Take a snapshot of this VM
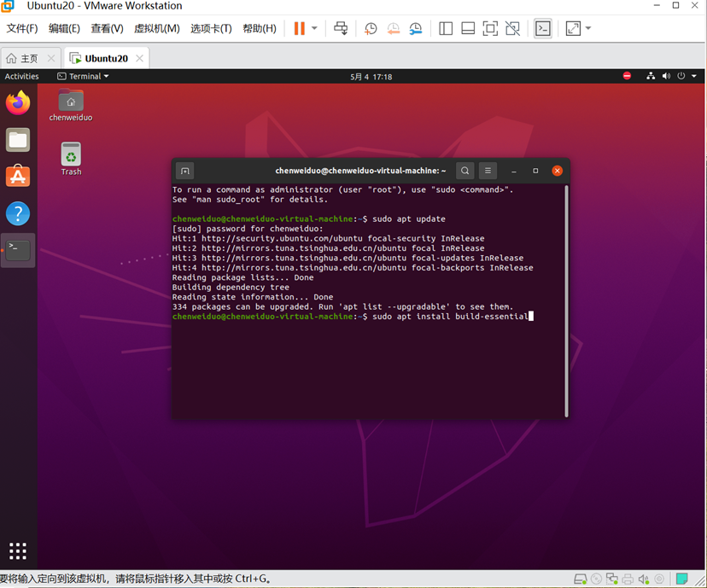The width and height of the screenshot is (707, 588). 371,29
